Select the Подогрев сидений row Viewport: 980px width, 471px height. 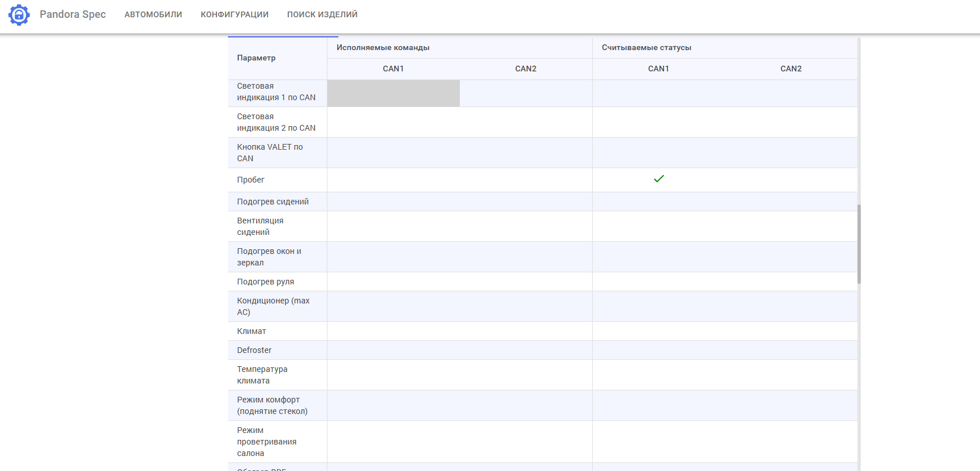pyautogui.click(x=273, y=202)
